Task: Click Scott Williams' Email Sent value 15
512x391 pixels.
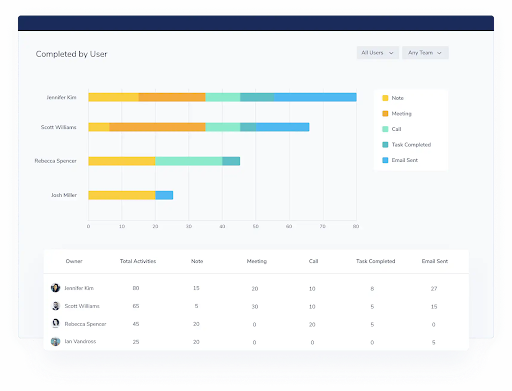Action: 434,307
